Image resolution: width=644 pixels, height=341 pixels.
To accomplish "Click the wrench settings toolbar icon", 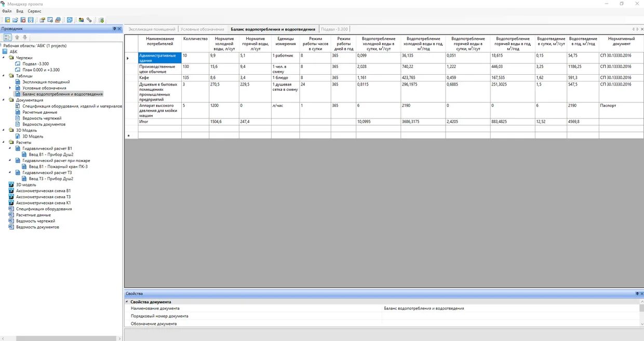I will click(89, 20).
